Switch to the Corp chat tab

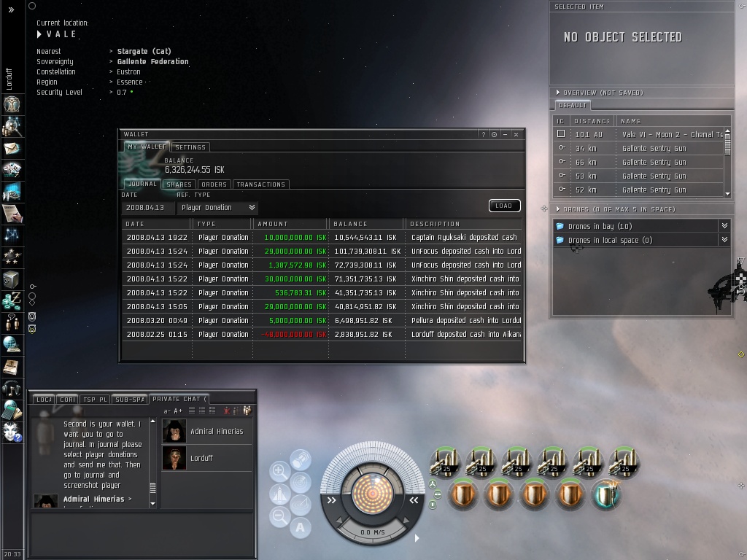[67, 400]
